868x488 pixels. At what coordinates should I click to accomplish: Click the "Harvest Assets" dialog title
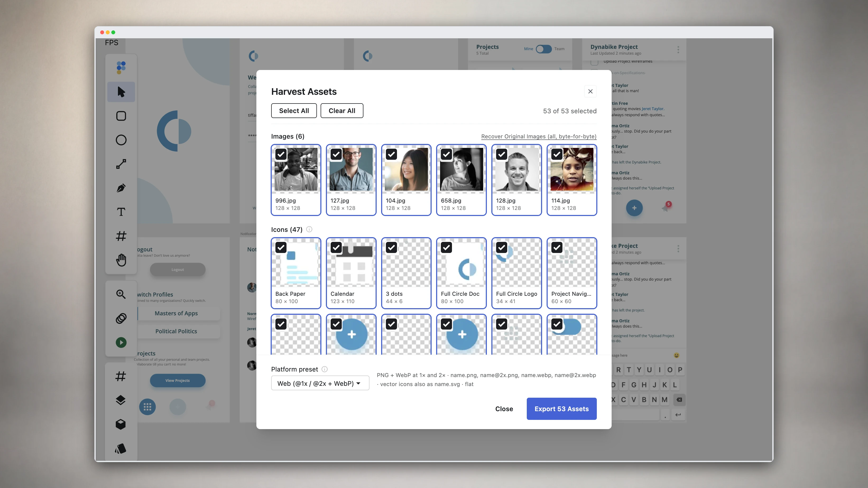click(304, 92)
